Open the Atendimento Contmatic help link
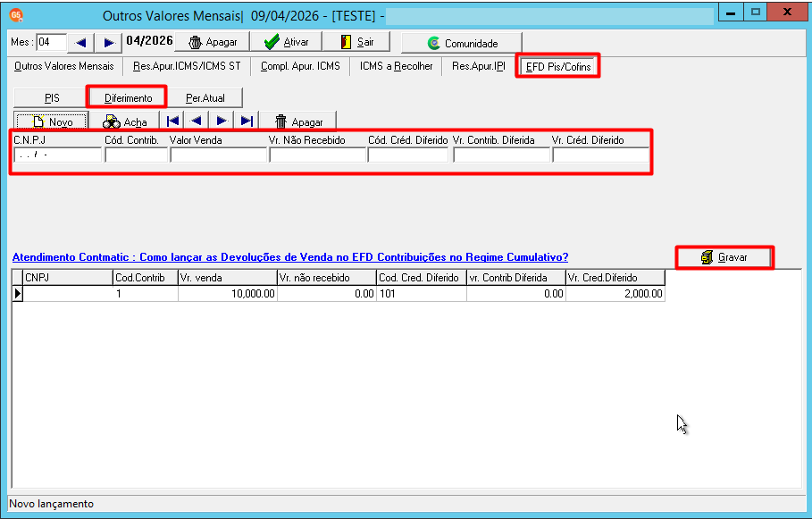Viewport: 812px width, 519px height. coord(290,257)
